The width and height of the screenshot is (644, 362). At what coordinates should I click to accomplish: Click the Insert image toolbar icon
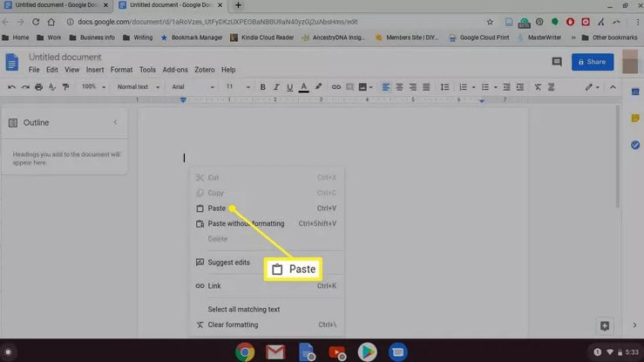click(363, 87)
